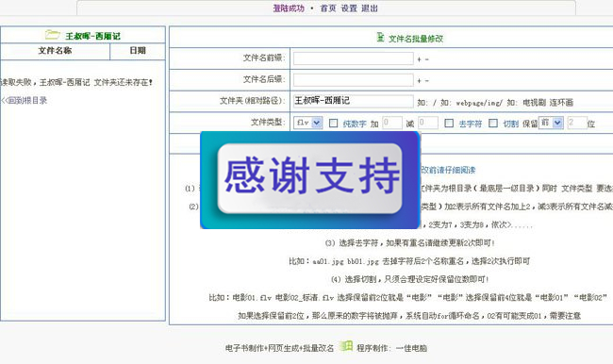
Task: Focus the 文件名前缀 input field
Action: 354,58
